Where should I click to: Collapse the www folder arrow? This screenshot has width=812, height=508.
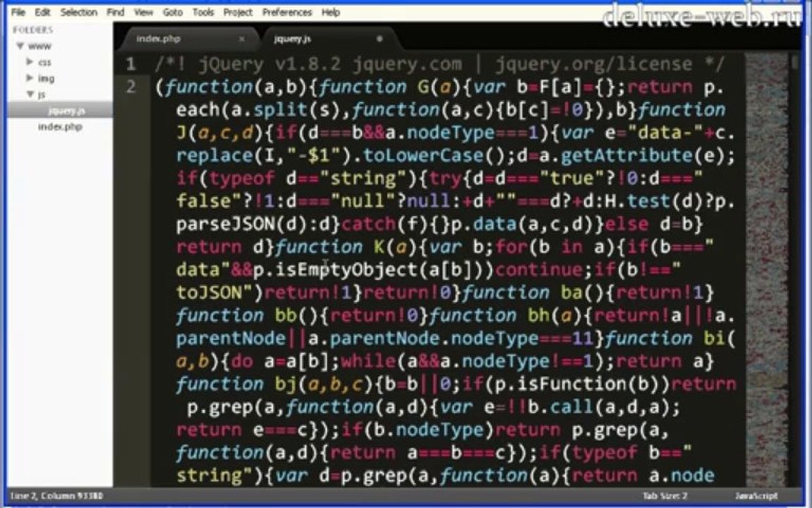[x=20, y=46]
